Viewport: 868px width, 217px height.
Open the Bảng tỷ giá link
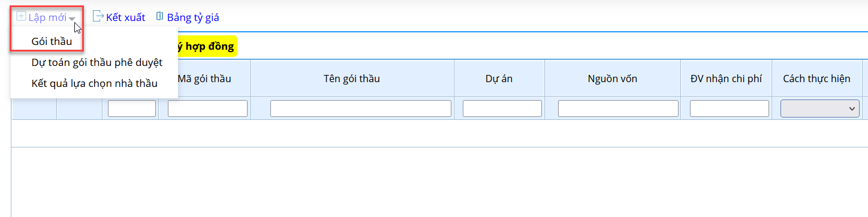(193, 17)
